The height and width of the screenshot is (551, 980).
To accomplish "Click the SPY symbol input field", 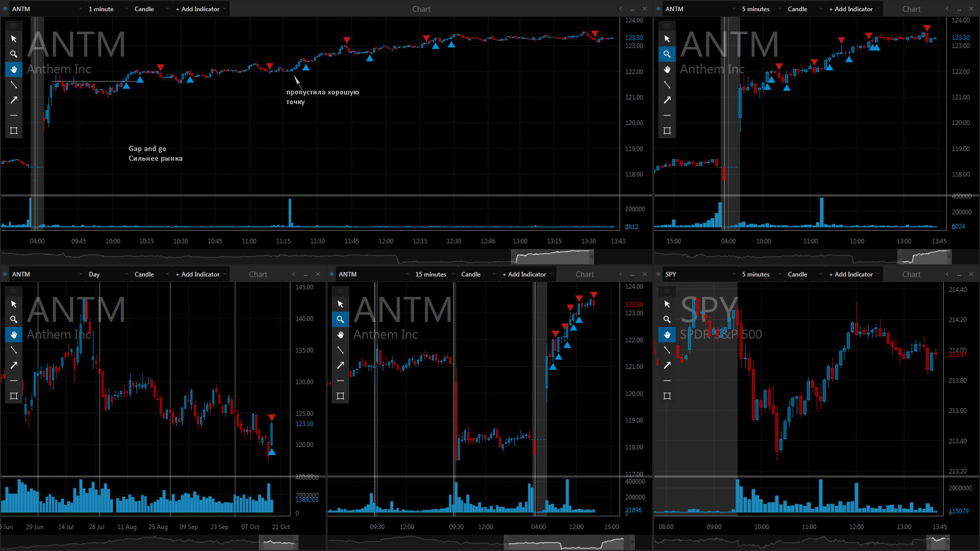I will point(700,274).
